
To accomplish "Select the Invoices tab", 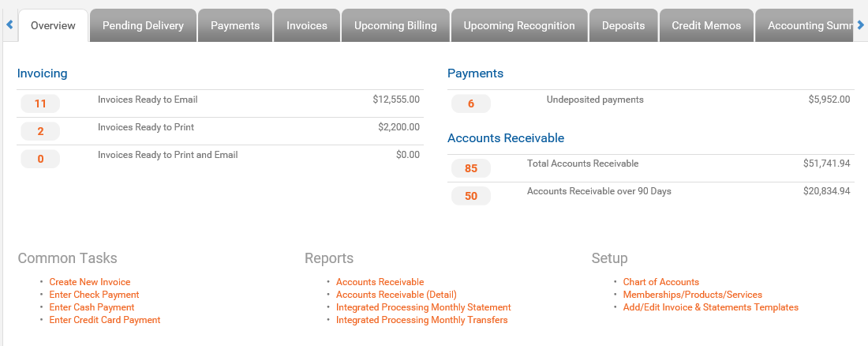I will tap(307, 25).
